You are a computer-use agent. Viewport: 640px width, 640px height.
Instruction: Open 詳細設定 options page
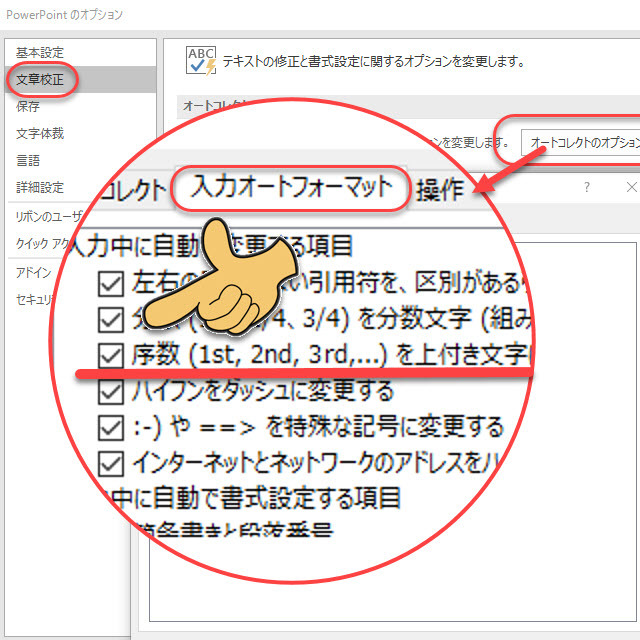click(40, 187)
